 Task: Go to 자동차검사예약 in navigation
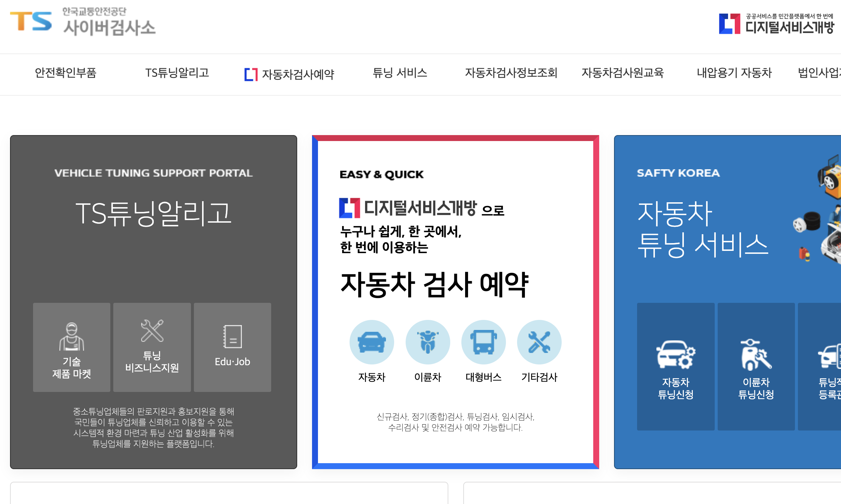290,74
